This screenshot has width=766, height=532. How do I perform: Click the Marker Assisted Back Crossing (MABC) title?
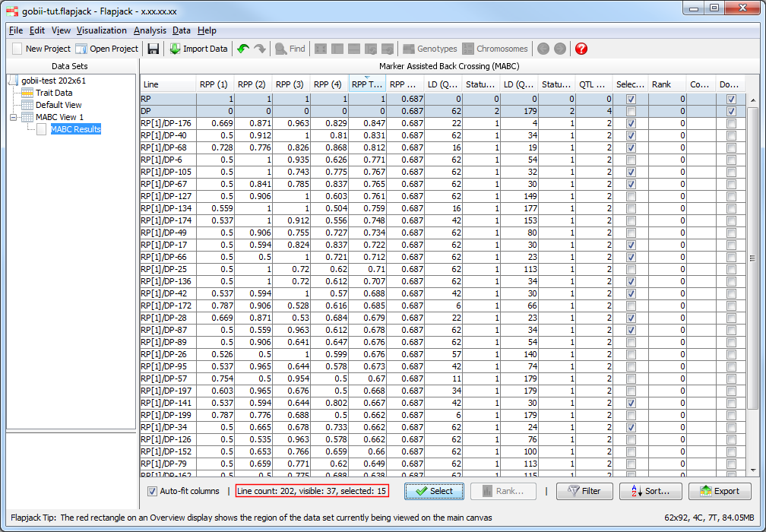[449, 66]
